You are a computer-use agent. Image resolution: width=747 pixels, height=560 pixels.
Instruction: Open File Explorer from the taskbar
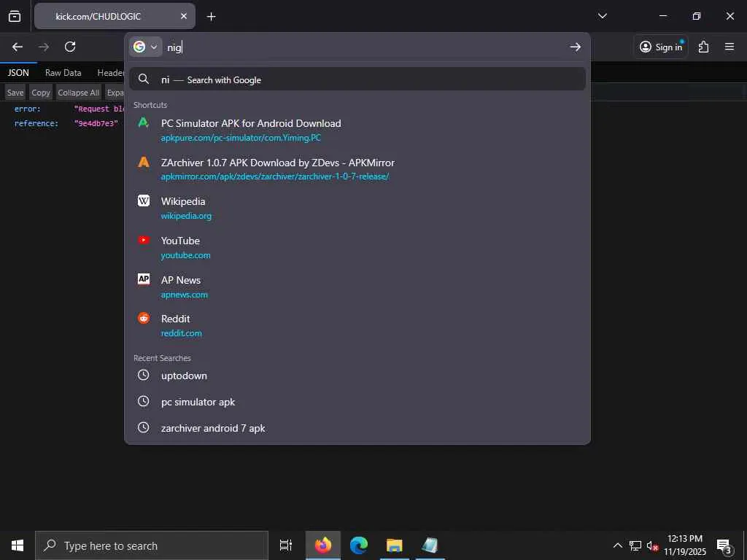[395, 545]
